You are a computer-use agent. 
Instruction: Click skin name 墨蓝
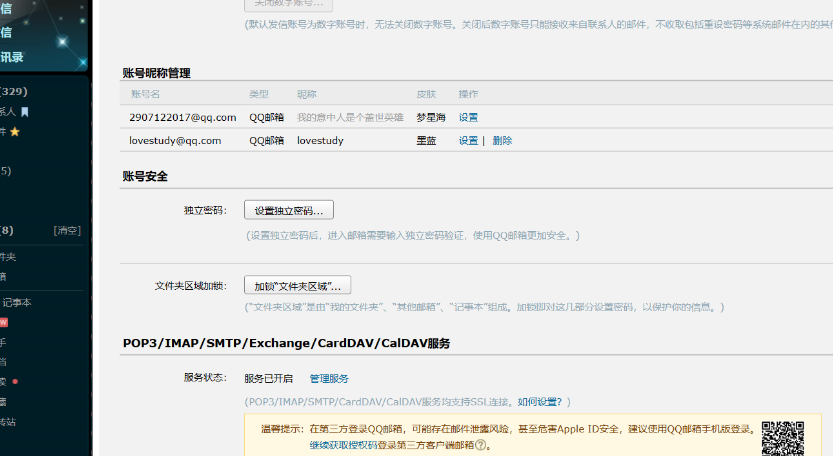(426, 141)
